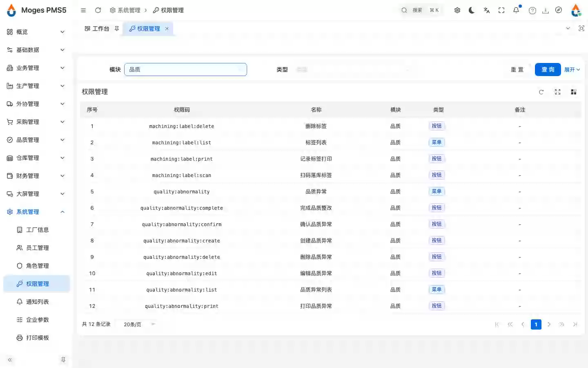This screenshot has height=368, width=588.
Task: Click the 重置 button
Action: click(517, 70)
